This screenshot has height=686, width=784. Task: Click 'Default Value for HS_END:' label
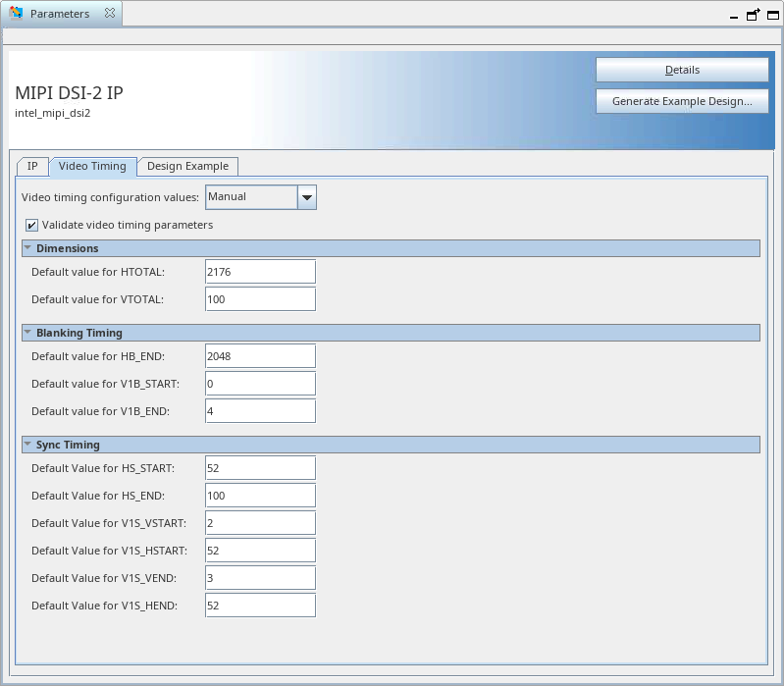click(x=98, y=496)
